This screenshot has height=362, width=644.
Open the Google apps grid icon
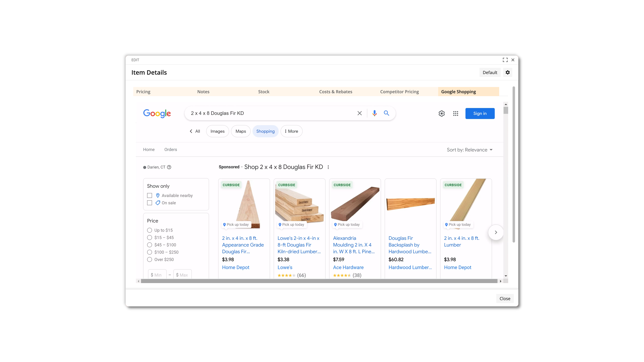456,113
